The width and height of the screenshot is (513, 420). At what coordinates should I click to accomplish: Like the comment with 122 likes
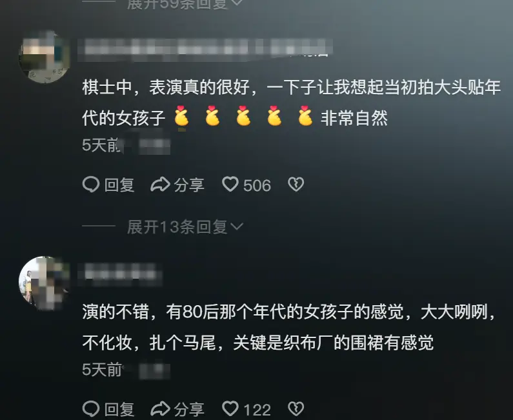point(230,409)
